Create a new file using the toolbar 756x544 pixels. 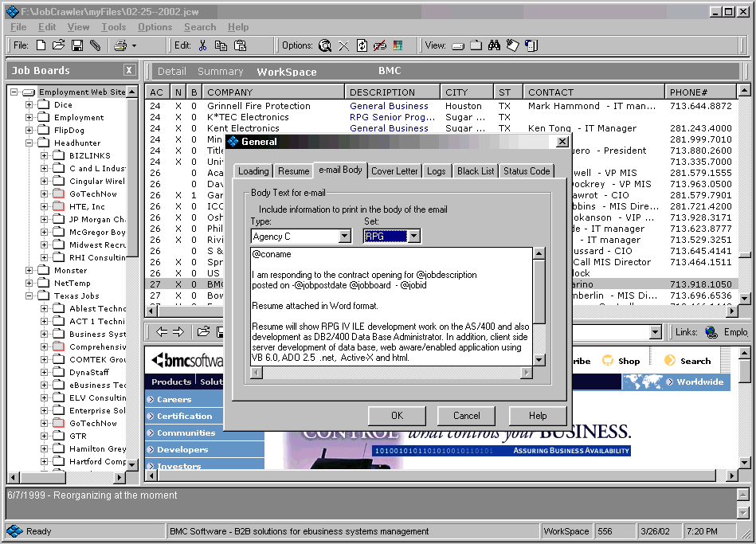(x=41, y=45)
